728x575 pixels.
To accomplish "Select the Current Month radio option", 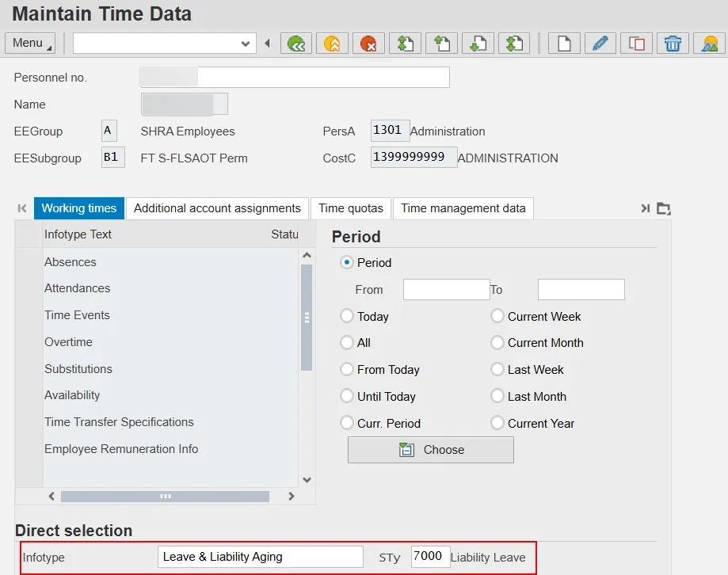I will [x=497, y=343].
